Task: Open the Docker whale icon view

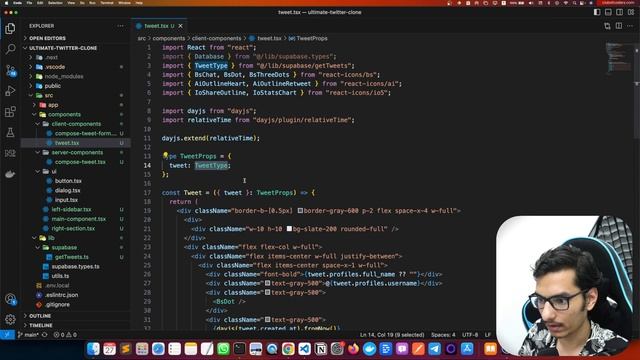Action: coord(10,174)
